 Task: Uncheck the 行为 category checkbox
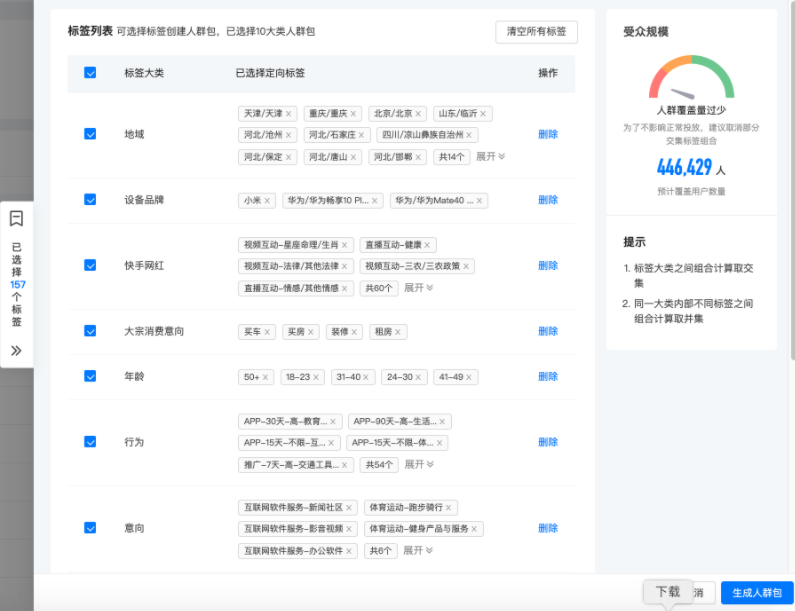click(x=90, y=442)
